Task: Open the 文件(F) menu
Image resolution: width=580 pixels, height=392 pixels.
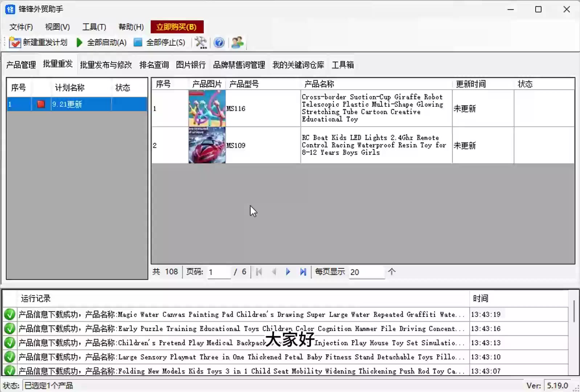Action: tap(21, 27)
